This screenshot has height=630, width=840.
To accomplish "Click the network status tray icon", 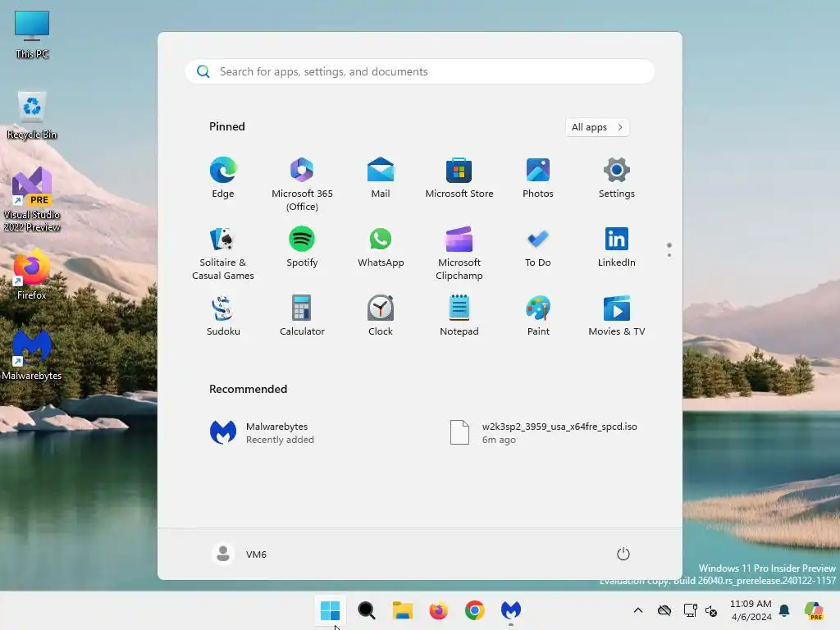I will point(690,610).
